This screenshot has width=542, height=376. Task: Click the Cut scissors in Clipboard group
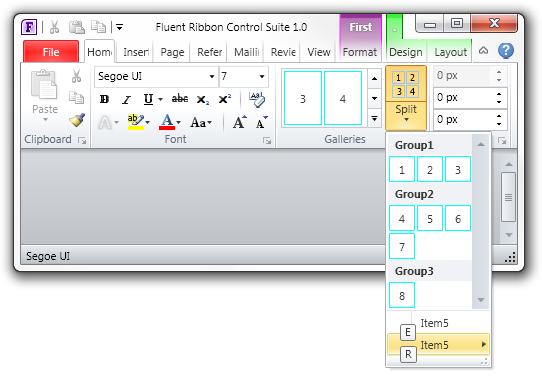[76, 76]
